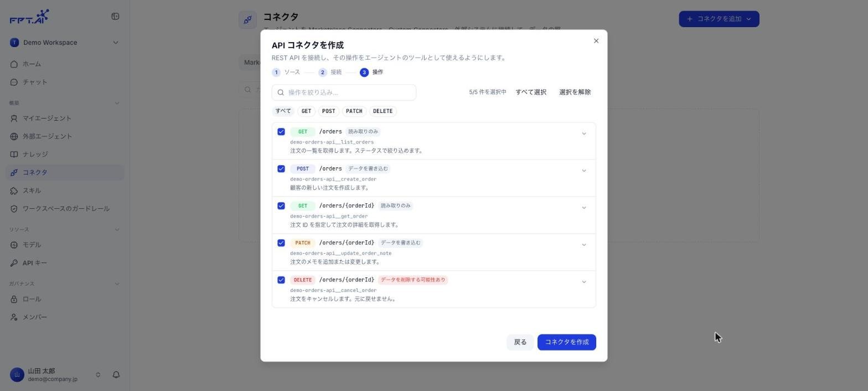Click the My Agents icon
This screenshot has width=868, height=391.
click(x=14, y=119)
